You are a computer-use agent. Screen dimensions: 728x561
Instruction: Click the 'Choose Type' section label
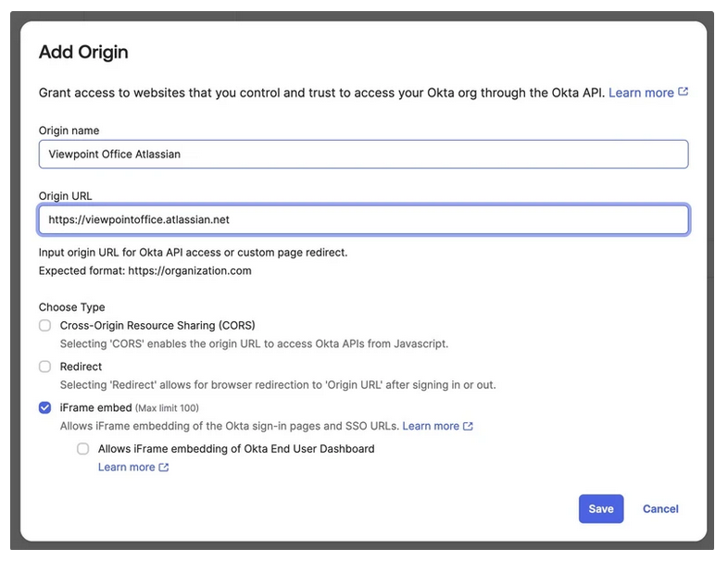coord(71,307)
